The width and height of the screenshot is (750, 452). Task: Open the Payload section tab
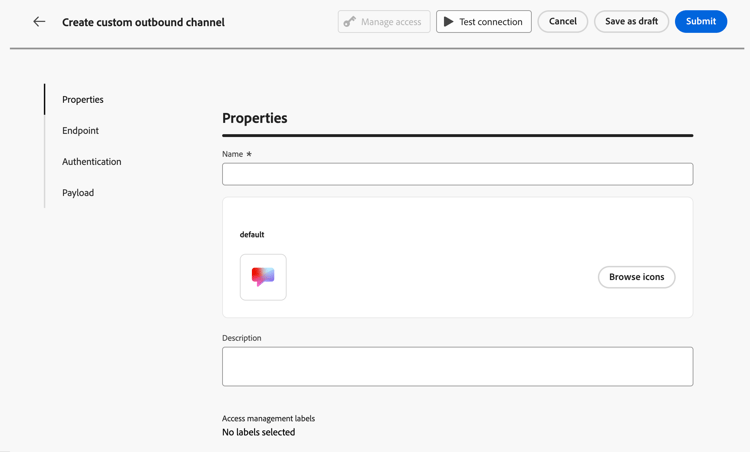point(78,193)
